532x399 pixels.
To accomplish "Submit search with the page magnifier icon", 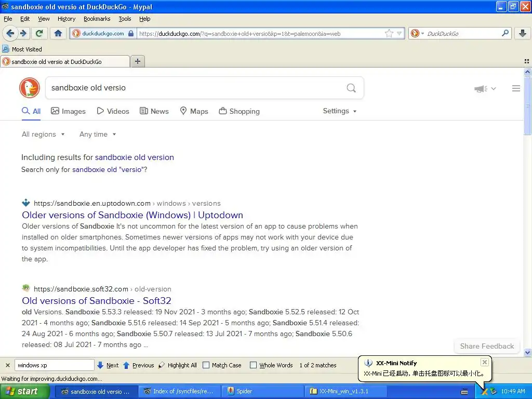I will 351,88.
